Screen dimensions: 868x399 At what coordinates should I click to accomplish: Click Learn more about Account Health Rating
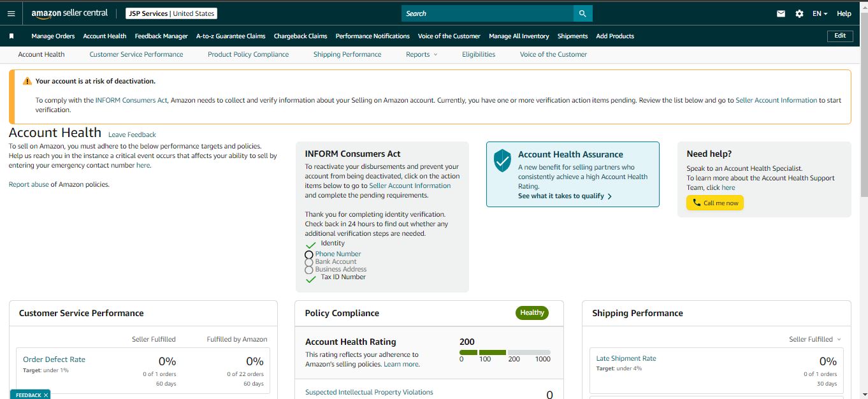(x=401, y=364)
